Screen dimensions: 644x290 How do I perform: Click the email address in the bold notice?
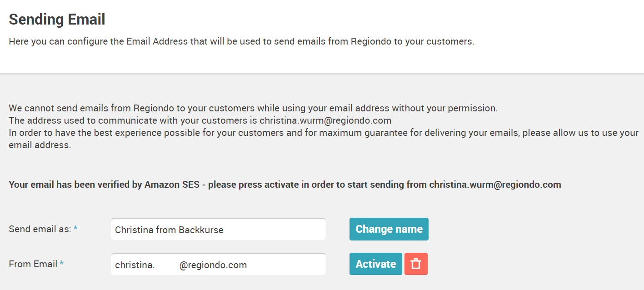pyautogui.click(x=495, y=185)
